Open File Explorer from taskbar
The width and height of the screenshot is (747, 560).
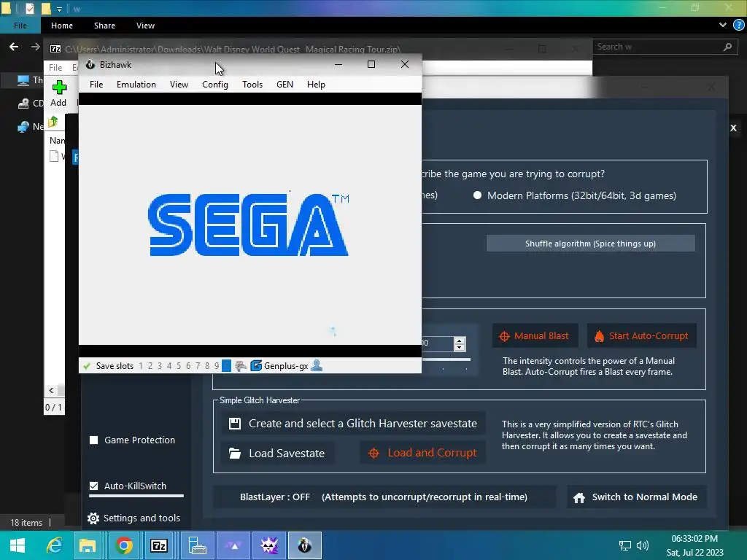[88, 545]
